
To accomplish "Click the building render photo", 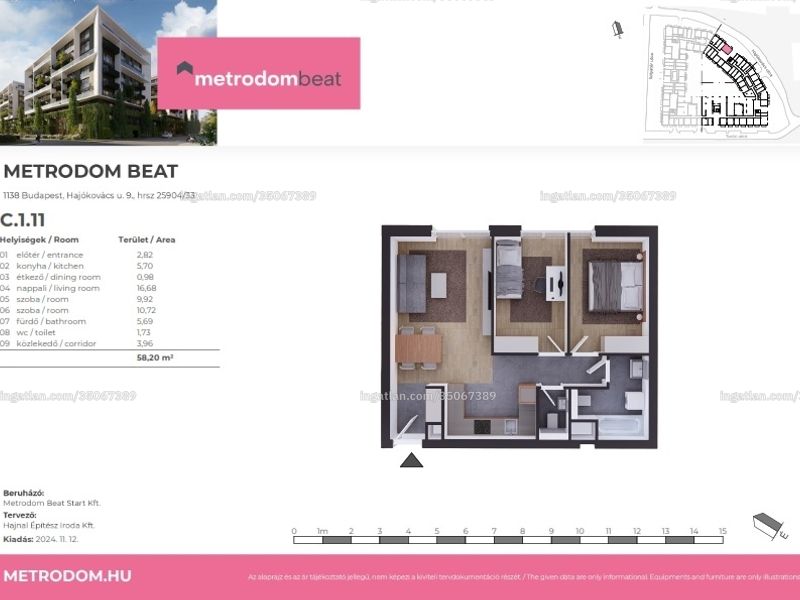I will (x=108, y=72).
